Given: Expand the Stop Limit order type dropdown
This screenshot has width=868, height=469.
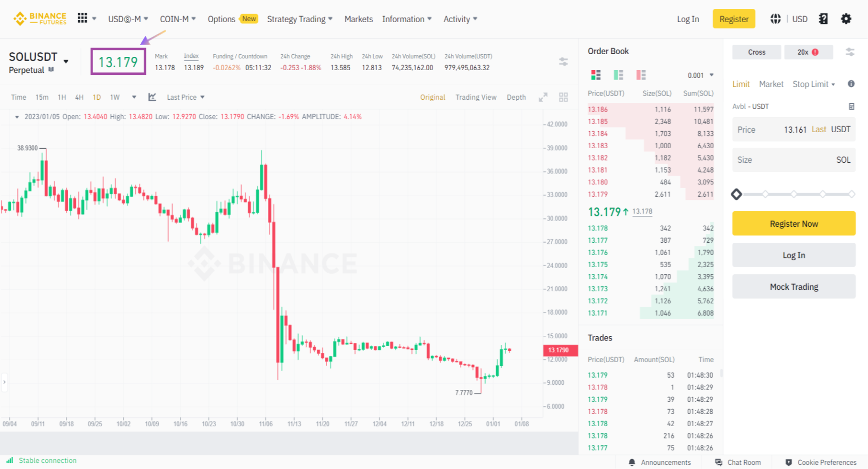Looking at the screenshot, I should point(813,84).
